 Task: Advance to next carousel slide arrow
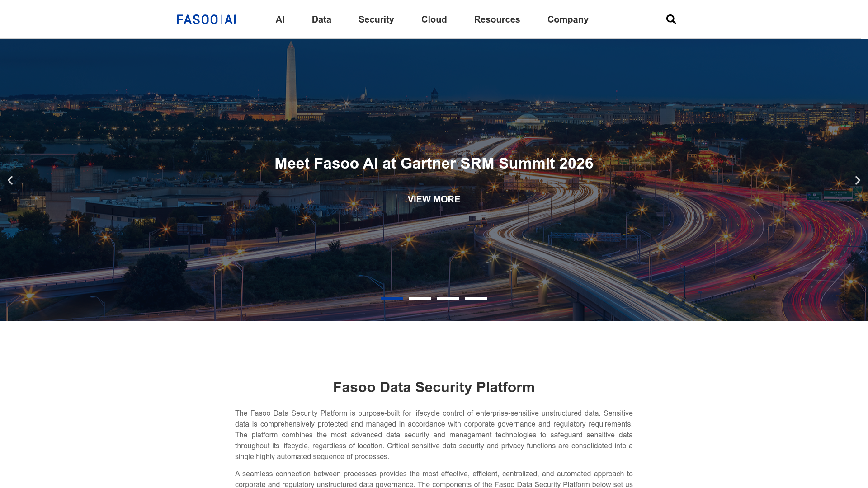point(858,180)
